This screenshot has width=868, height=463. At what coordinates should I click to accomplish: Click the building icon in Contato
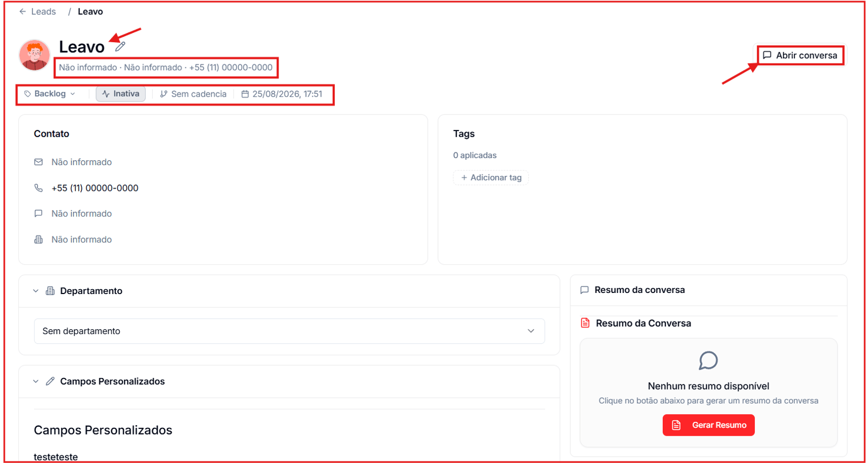pos(38,239)
